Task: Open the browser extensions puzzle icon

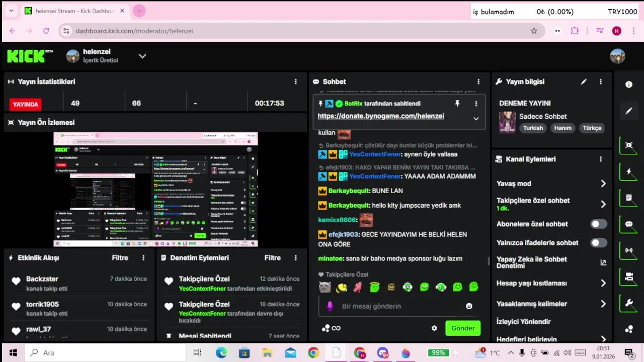Action: point(575,31)
